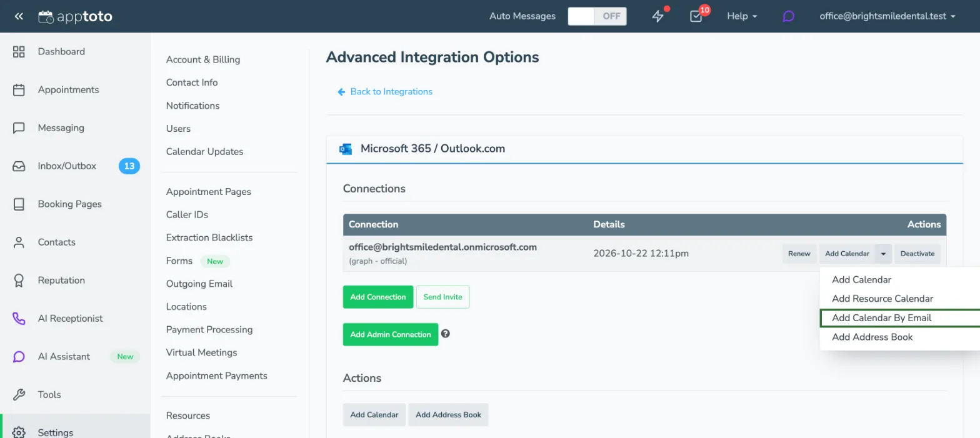
Task: Open the lightning bolt activity icon
Action: (657, 16)
